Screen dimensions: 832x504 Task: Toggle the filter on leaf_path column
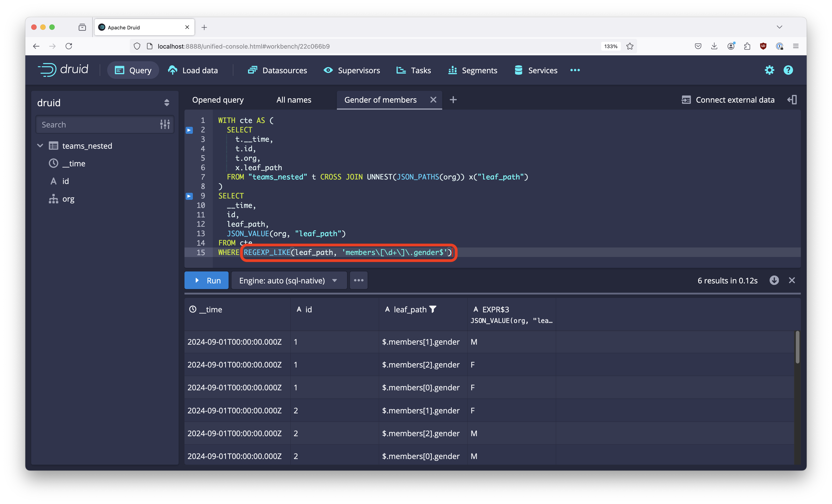click(x=433, y=309)
